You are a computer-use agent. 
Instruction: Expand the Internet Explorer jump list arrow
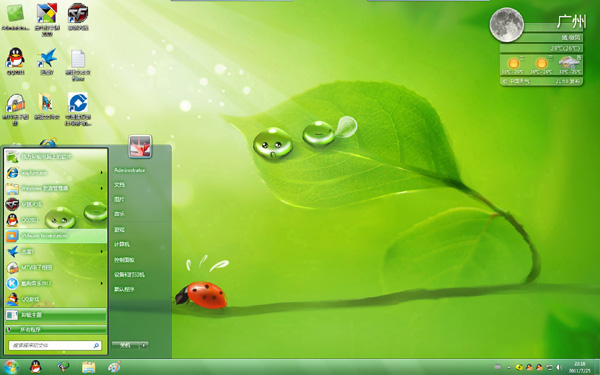coord(101,173)
